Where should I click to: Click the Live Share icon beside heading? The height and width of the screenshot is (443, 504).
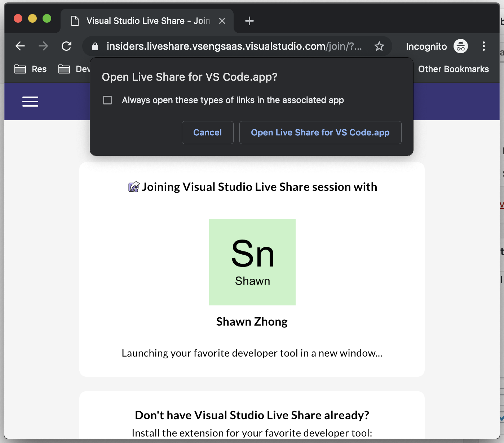(x=134, y=187)
